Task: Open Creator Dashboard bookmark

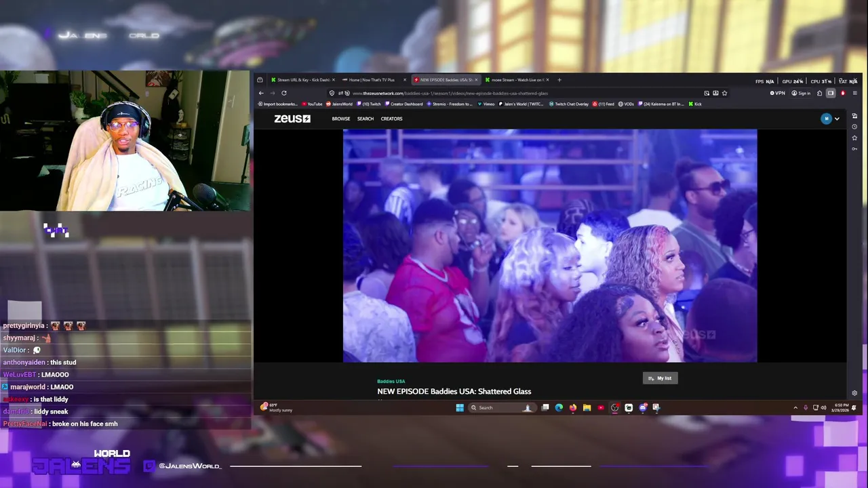Action: pos(404,104)
